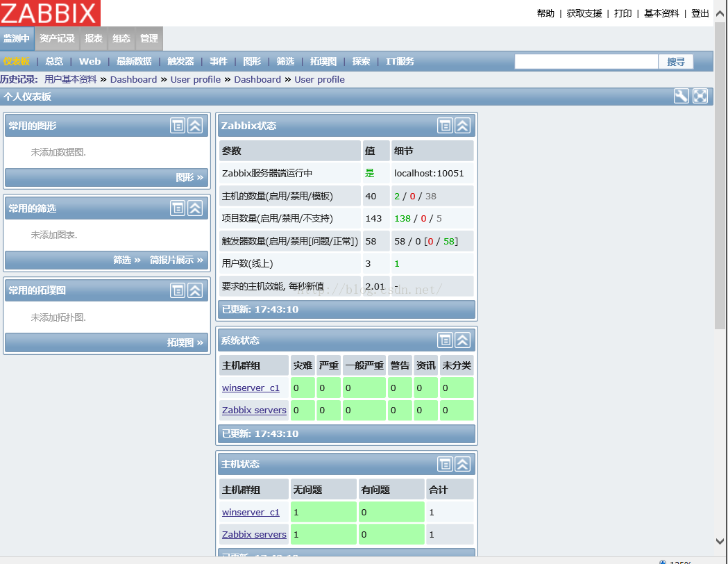728x564 pixels.
Task: Collapse the 常用的筛选 widget
Action: coord(195,208)
